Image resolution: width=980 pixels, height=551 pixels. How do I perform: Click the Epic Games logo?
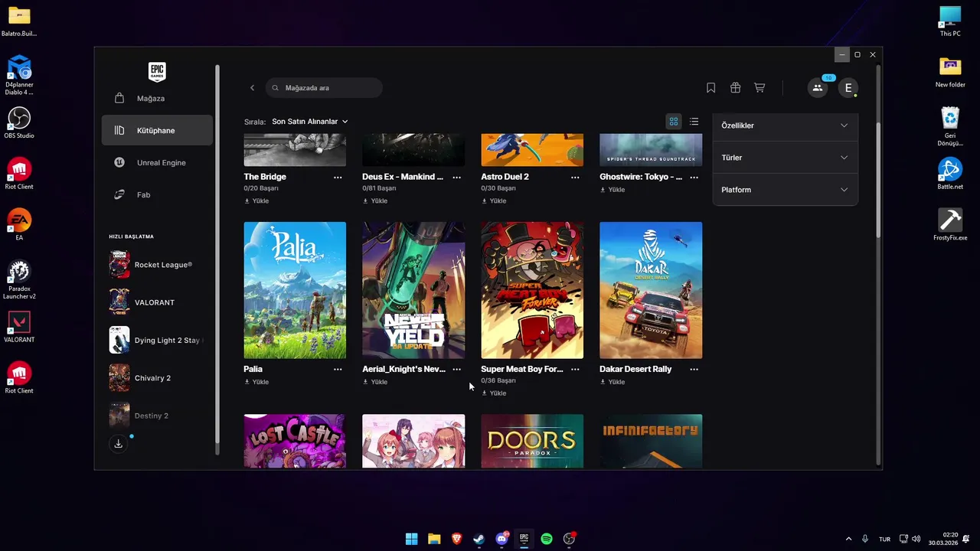157,72
